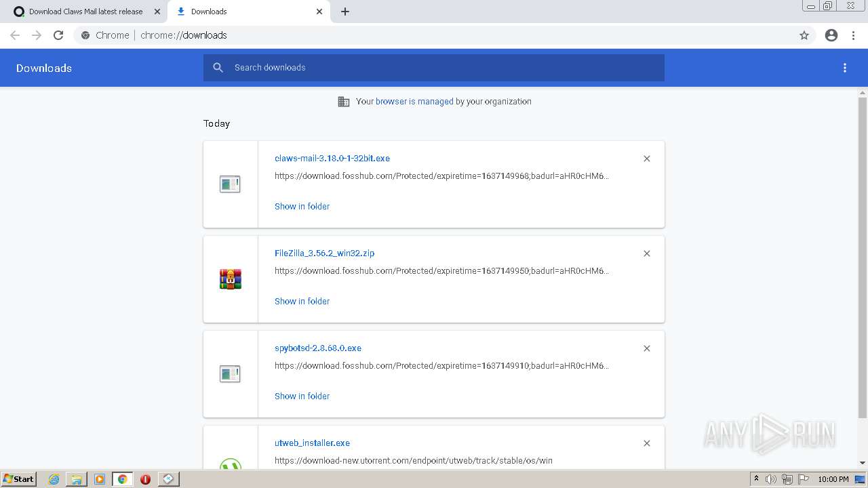Open Windows Explorer folder from taskbar

77,479
